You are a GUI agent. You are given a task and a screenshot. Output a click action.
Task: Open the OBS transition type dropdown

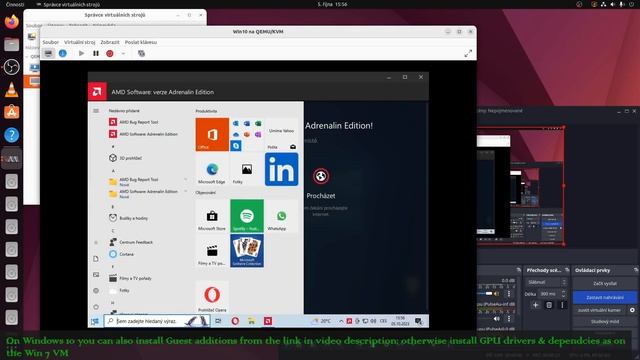(546, 282)
